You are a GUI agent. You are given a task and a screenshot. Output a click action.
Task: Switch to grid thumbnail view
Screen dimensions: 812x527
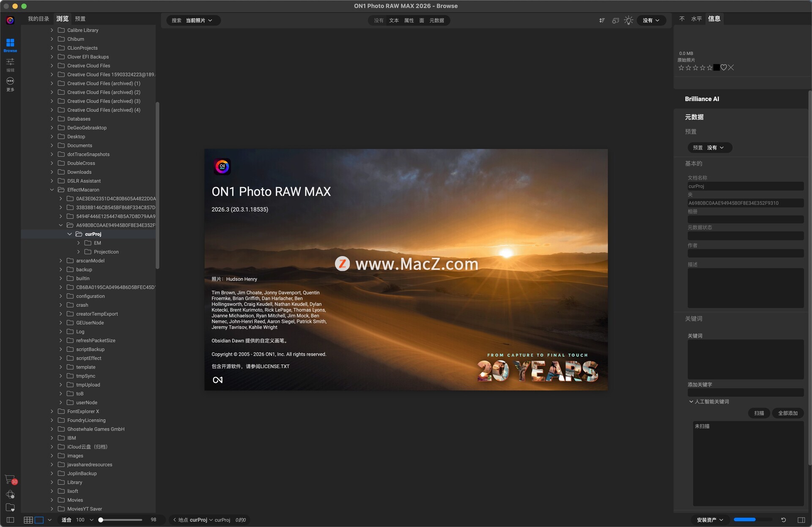coord(28,520)
